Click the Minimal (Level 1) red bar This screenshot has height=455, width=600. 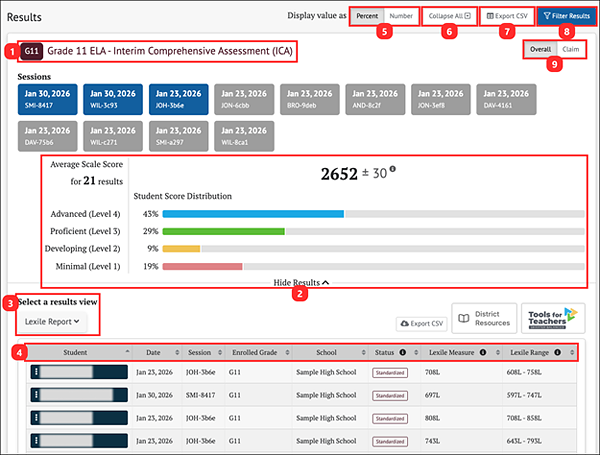[202, 266]
